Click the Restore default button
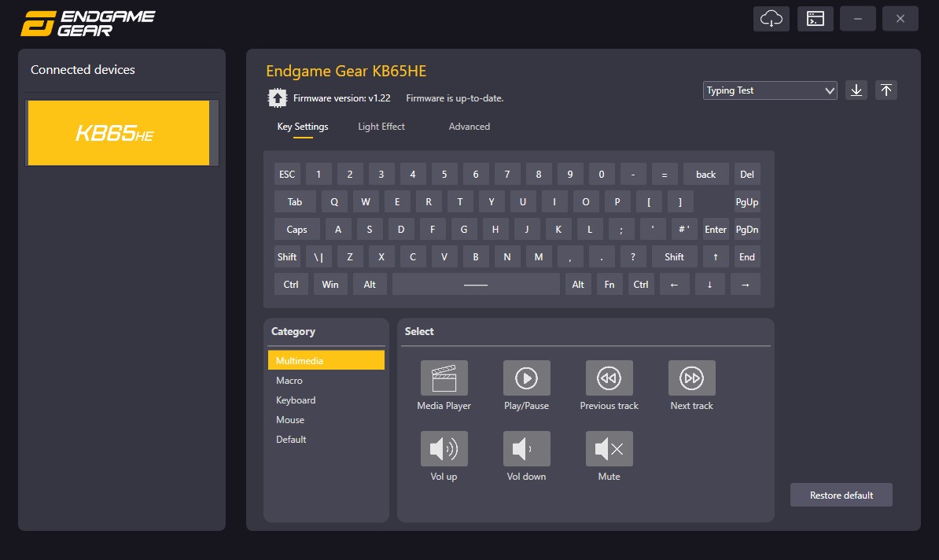939x560 pixels. point(841,495)
